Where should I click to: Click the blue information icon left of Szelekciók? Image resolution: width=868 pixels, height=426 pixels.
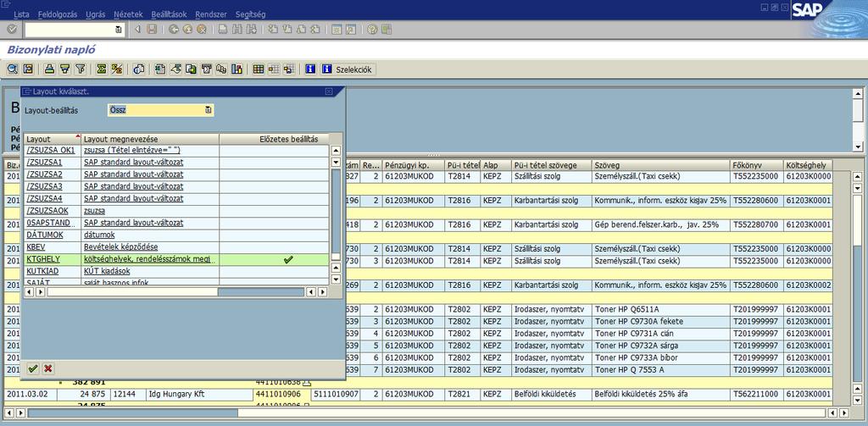[x=310, y=69]
